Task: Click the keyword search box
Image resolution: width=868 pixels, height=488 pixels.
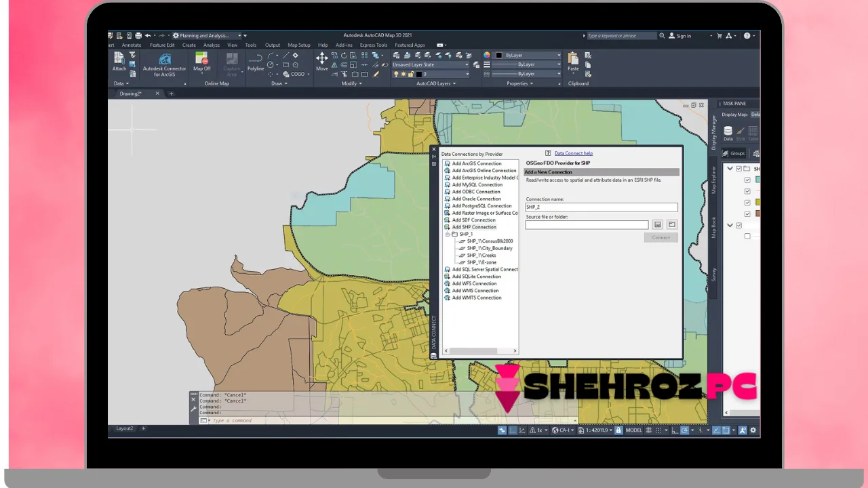Action: click(621, 35)
